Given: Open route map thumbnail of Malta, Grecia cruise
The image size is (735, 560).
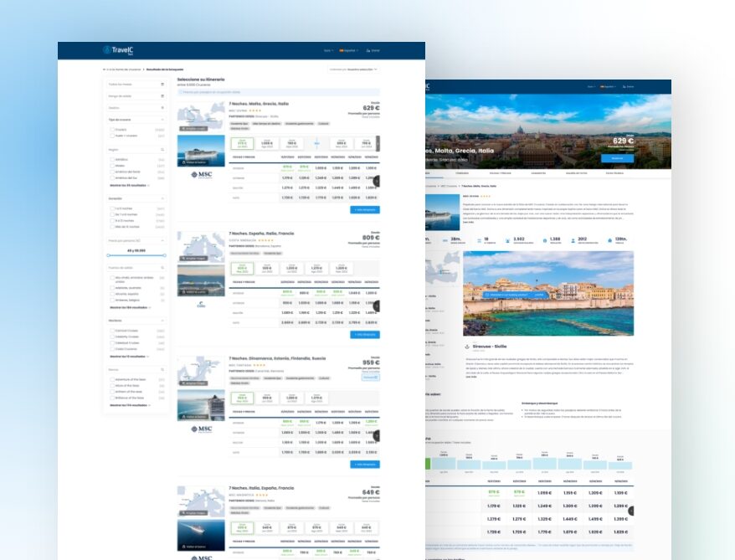Looking at the screenshot, I should pyautogui.click(x=201, y=116).
